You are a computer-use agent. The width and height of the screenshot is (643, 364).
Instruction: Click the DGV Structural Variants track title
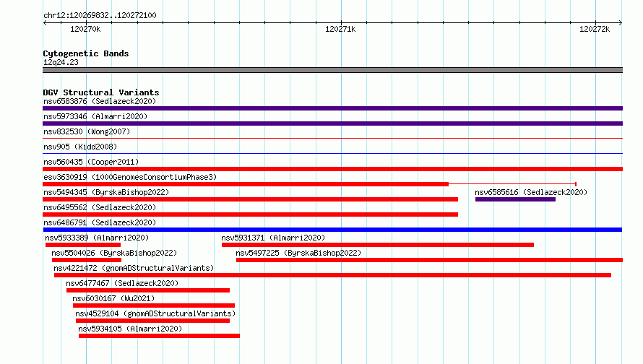(101, 92)
